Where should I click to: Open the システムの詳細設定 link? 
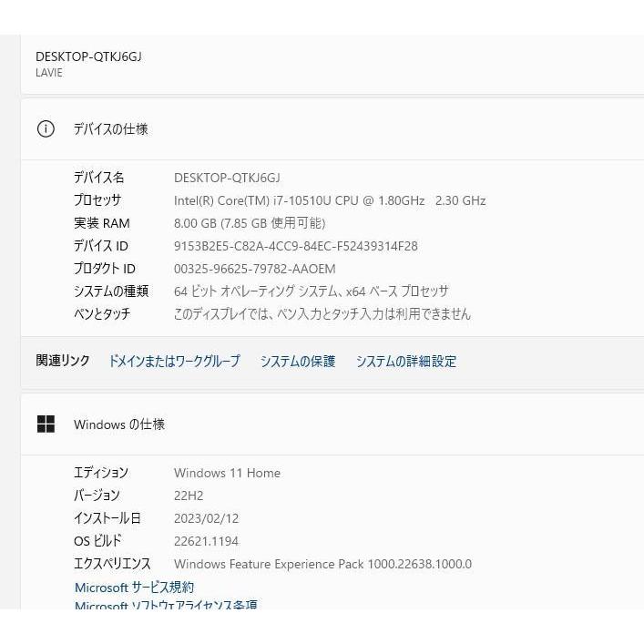(406, 361)
